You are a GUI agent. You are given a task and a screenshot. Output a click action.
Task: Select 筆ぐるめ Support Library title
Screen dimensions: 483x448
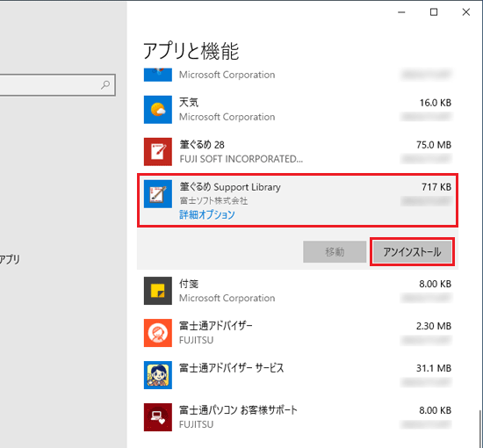[230, 187]
